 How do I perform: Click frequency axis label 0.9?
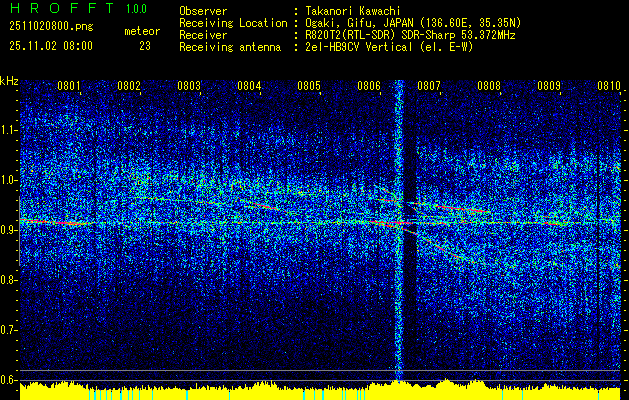[x=8, y=230]
